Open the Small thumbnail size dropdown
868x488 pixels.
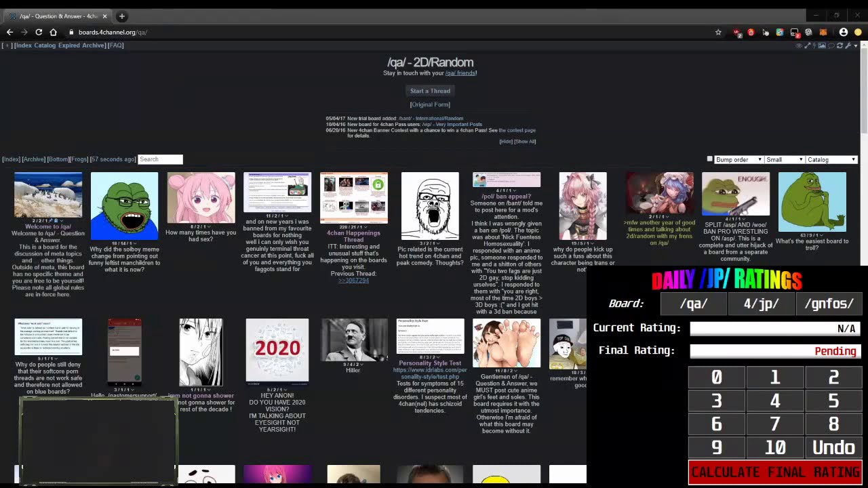pyautogui.click(x=785, y=160)
